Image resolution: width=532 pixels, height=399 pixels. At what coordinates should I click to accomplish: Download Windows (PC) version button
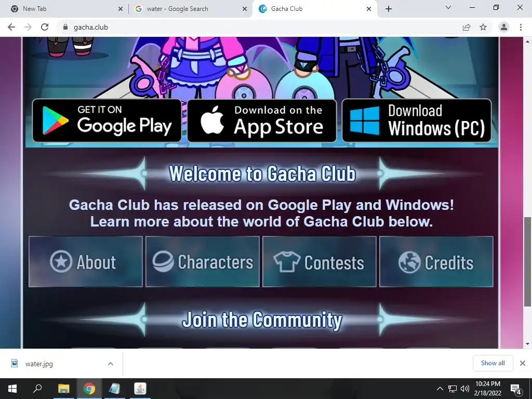pos(416,121)
